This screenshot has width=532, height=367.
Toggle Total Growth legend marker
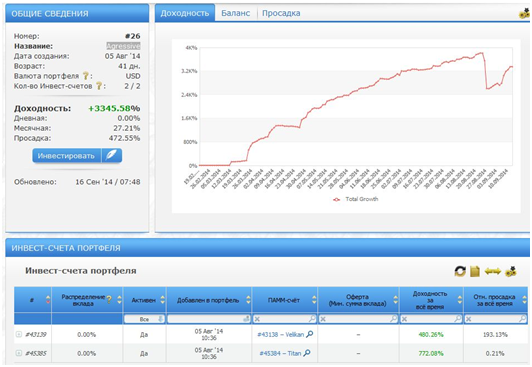coord(337,199)
